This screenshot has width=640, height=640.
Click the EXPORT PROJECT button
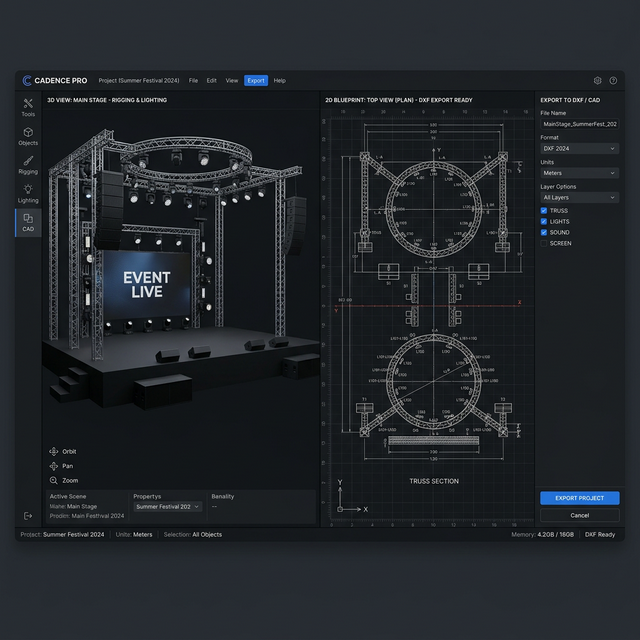tap(580, 498)
